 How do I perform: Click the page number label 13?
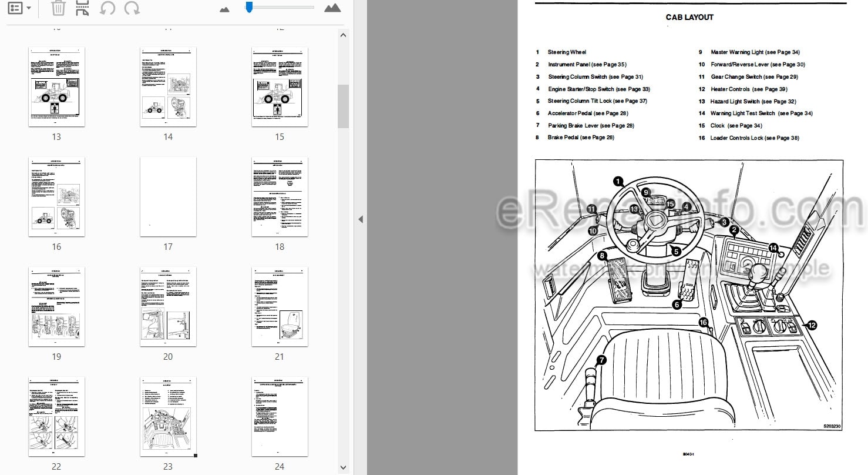click(x=56, y=136)
